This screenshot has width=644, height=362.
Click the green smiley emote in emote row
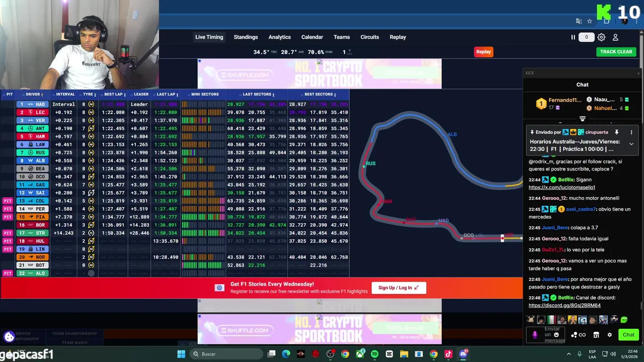pos(624,320)
